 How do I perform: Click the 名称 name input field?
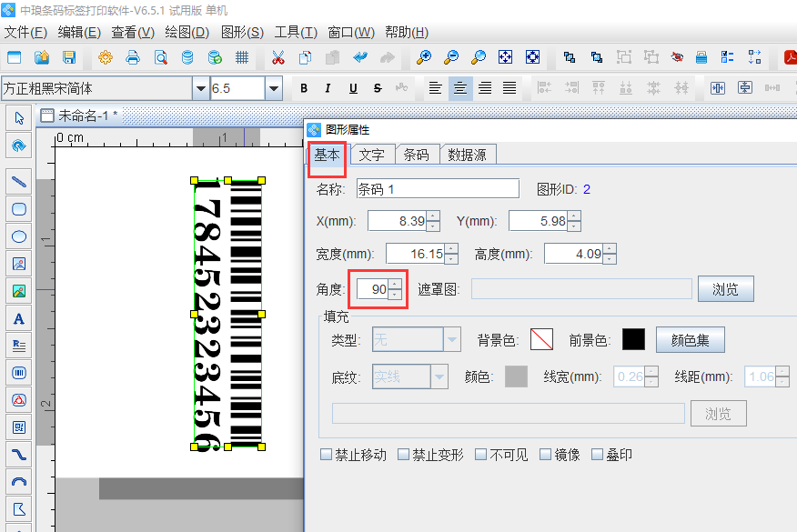438,189
